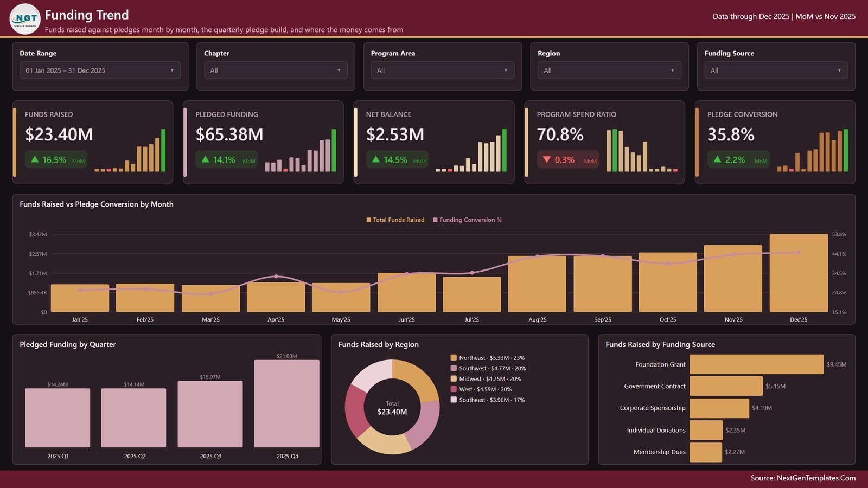This screenshot has height=488, width=868.
Task: Click the Source: NextGenTemplates.Com footer link
Action: 803,478
